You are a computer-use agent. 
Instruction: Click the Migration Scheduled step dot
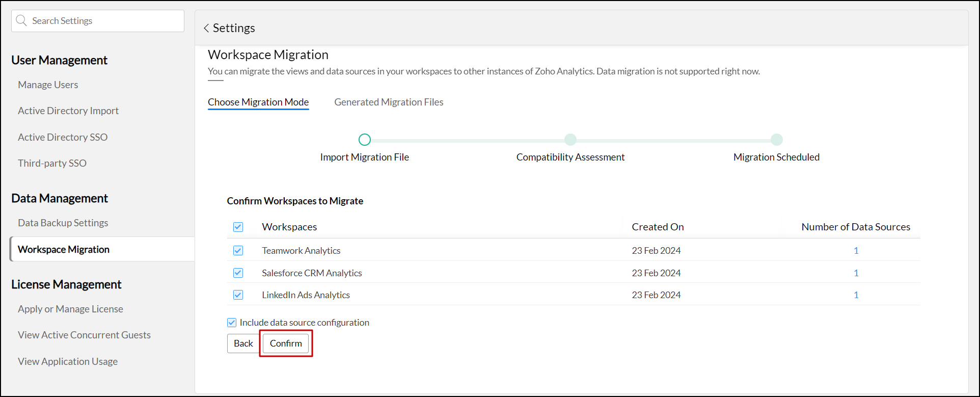[x=776, y=140]
